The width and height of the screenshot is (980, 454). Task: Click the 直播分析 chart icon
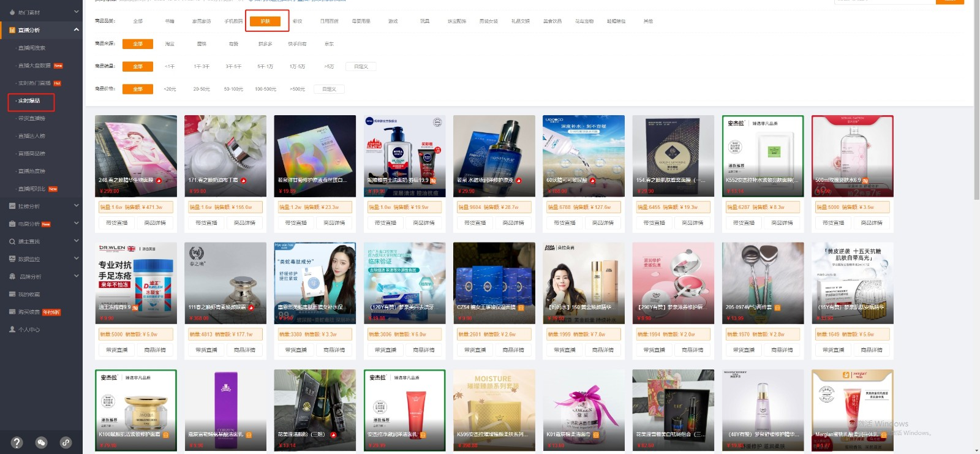(12, 30)
